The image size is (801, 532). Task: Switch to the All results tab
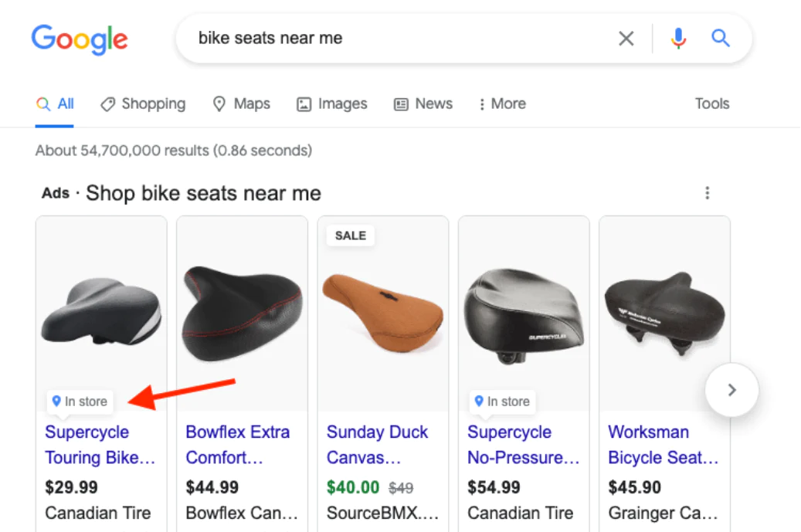click(x=55, y=103)
